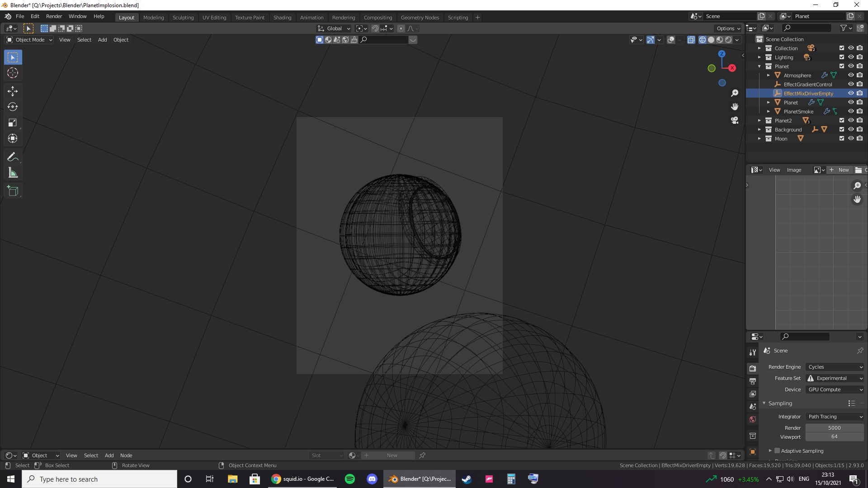Switch viewport shading to material preview
Viewport: 868px width, 488px height.
[720, 40]
